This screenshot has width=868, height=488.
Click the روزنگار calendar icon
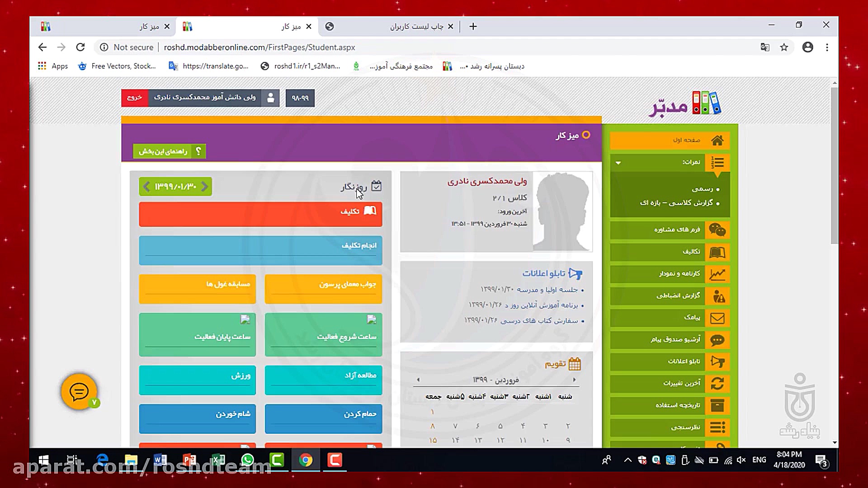click(x=376, y=186)
